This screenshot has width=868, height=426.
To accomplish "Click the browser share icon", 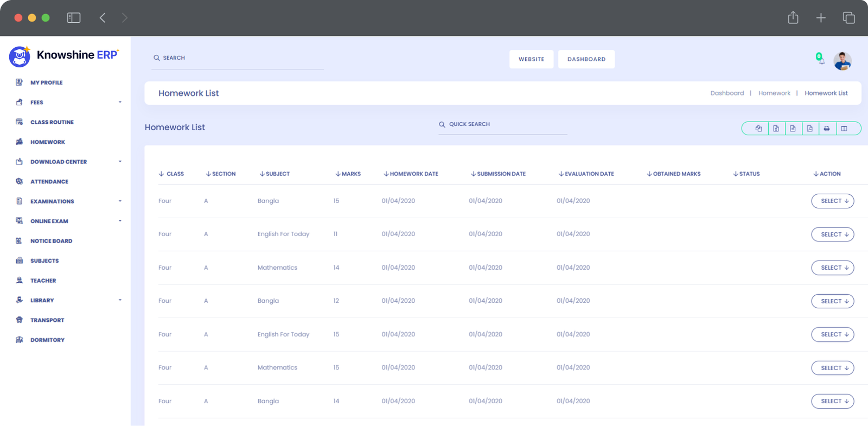I will tap(793, 18).
